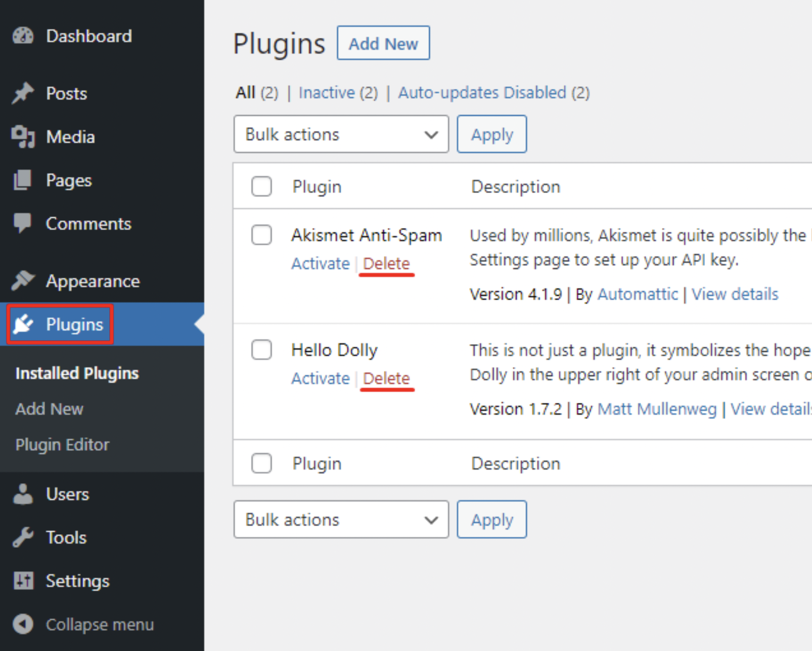This screenshot has width=812, height=651.
Task: Click the Appearance paintbrush icon
Action: (23, 281)
